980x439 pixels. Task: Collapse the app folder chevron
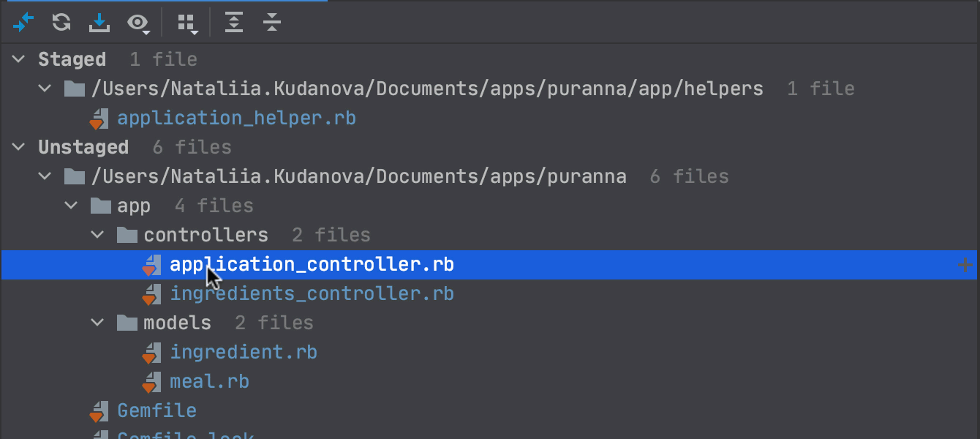coord(72,206)
